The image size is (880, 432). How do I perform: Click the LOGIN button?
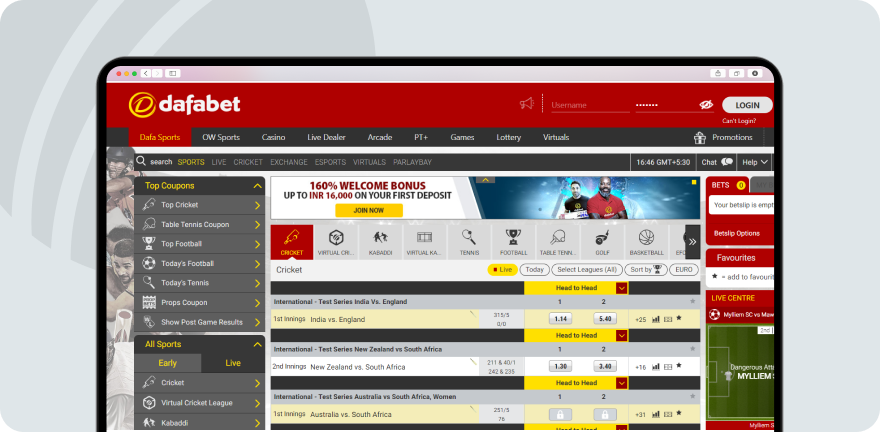(747, 105)
